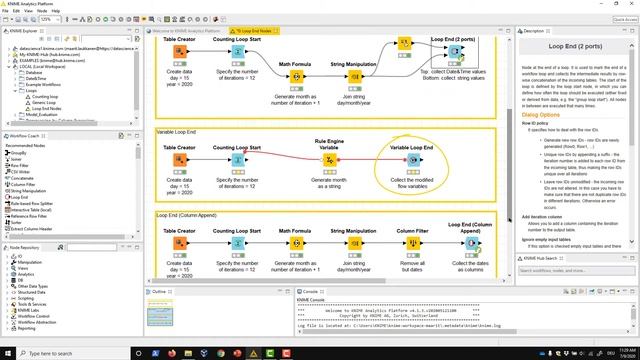
Task: Open KNIME app icon on Windows taskbar
Action: (253, 353)
